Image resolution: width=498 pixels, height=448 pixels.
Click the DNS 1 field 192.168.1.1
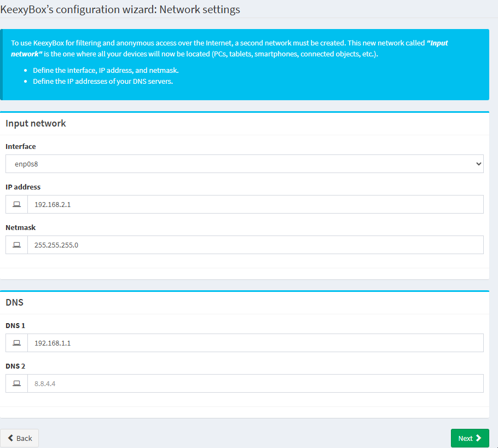pos(256,343)
